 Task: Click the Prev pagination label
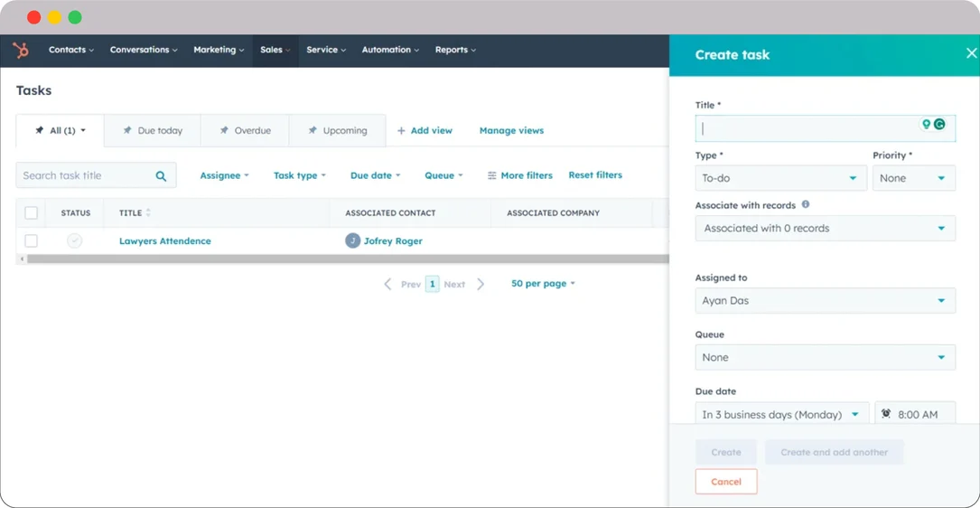pyautogui.click(x=411, y=285)
